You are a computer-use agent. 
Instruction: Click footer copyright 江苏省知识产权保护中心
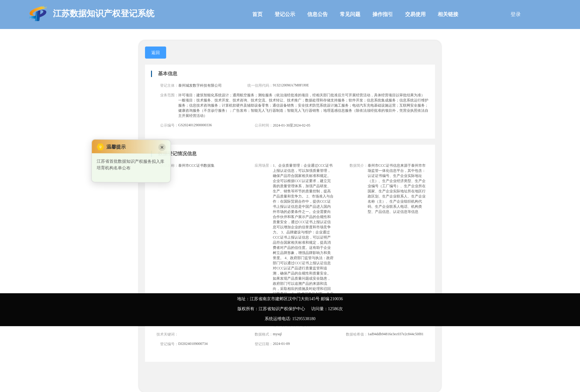click(x=282, y=309)
